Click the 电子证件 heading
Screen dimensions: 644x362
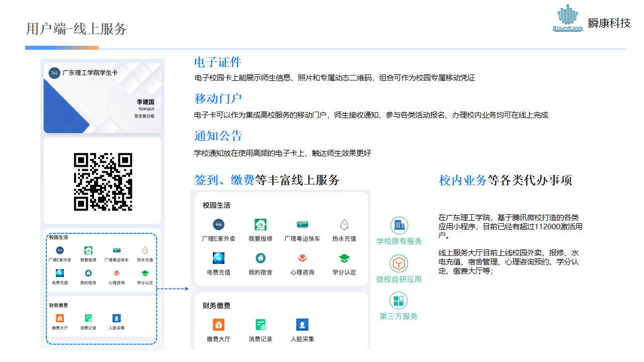[218, 62]
